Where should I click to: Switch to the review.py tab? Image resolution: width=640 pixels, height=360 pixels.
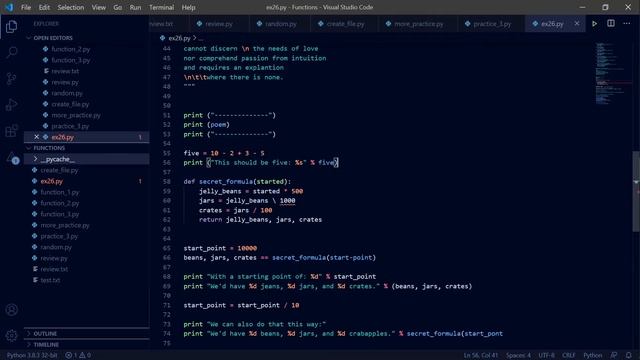[219, 24]
